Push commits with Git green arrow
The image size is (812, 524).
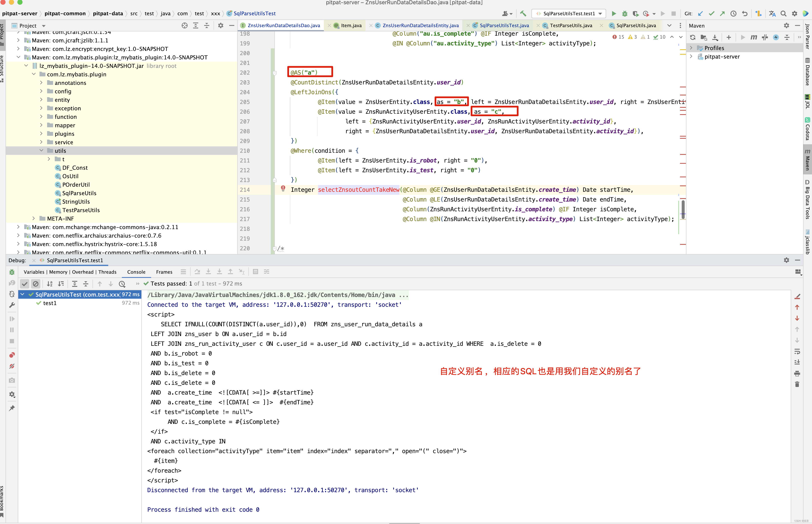click(722, 14)
